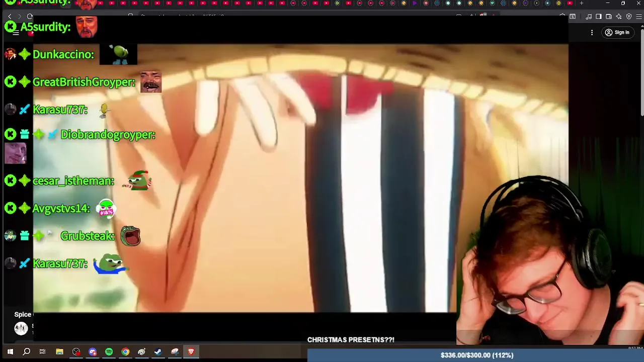Image resolution: width=644 pixels, height=362 pixels.
Task: Click cesar_istheman's Christmas Pepe emote
Action: click(x=137, y=180)
